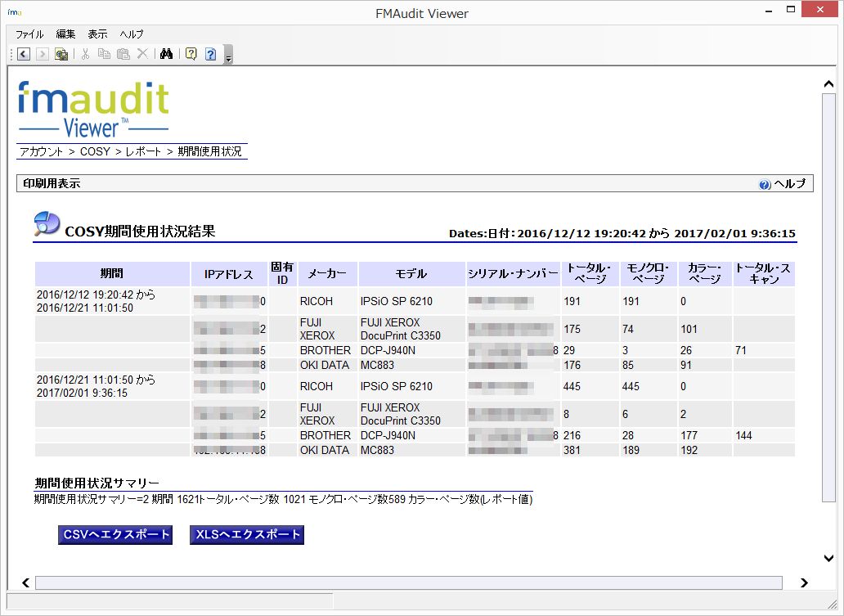Screen dimensions: 844x616
Task: Open the 編集 menu
Action: point(65,34)
